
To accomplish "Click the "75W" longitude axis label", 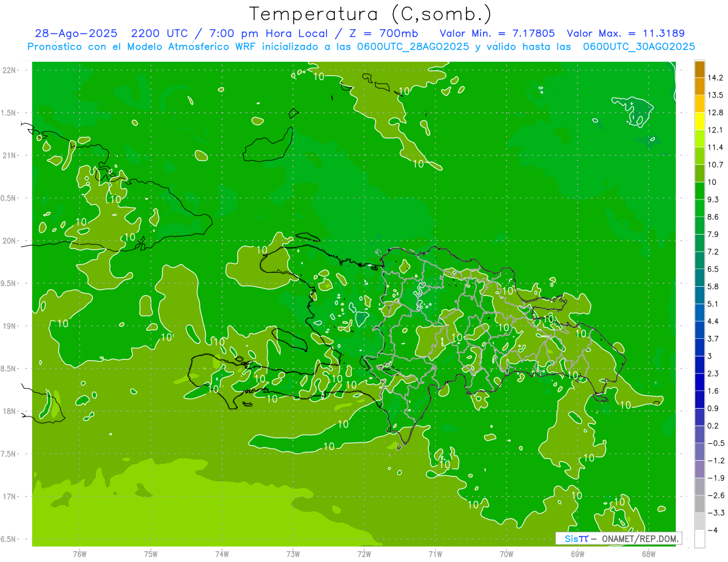I will tap(151, 554).
